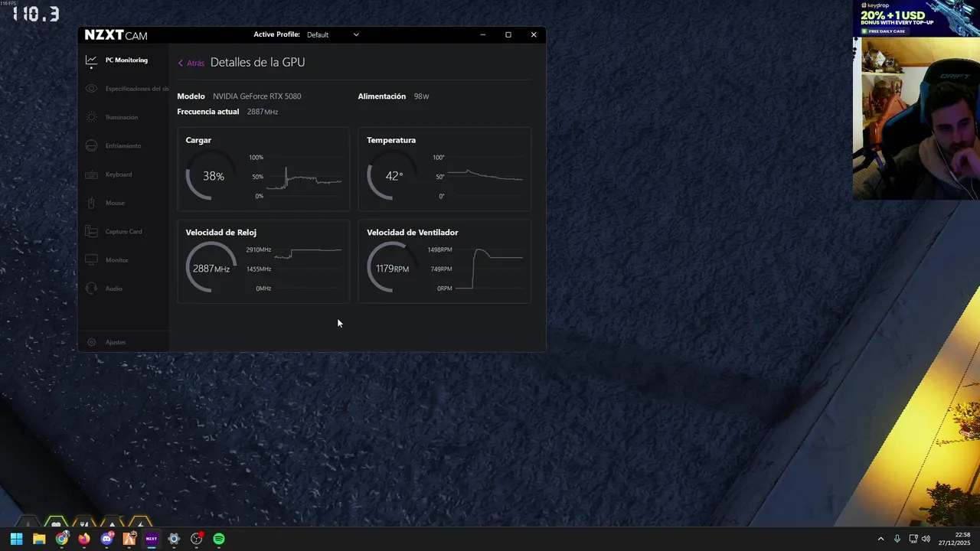Click the 38% load gauge
The height and width of the screenshot is (551, 980).
[211, 176]
